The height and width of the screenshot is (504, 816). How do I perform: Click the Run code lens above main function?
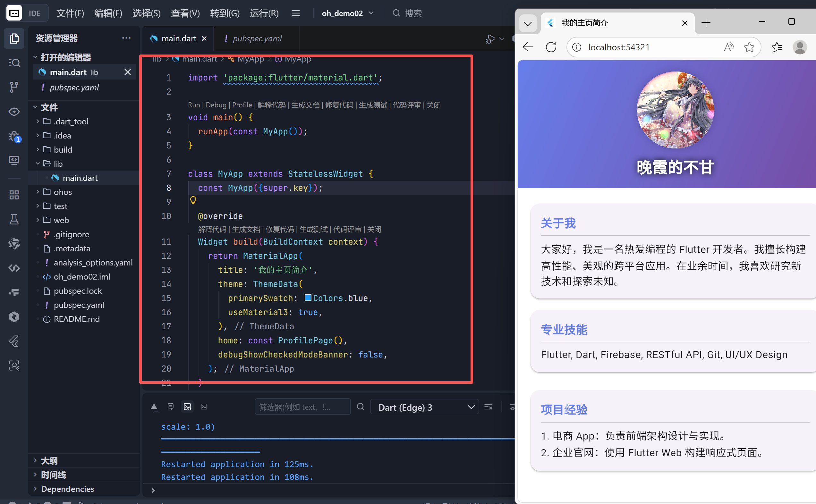(x=194, y=105)
